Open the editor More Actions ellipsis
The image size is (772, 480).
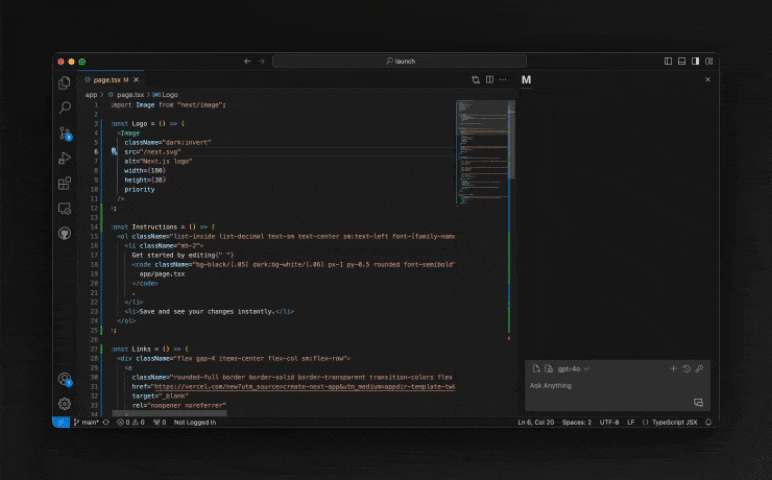click(x=503, y=79)
